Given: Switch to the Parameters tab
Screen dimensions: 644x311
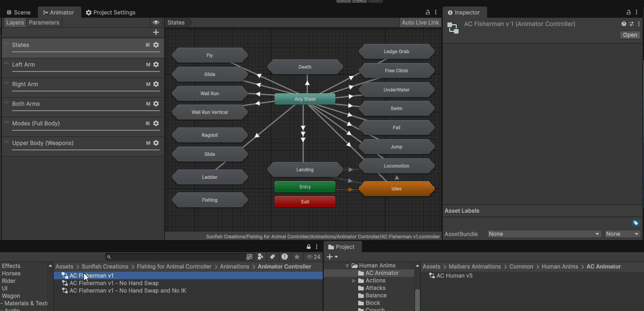Looking at the screenshot, I should click(x=44, y=22).
